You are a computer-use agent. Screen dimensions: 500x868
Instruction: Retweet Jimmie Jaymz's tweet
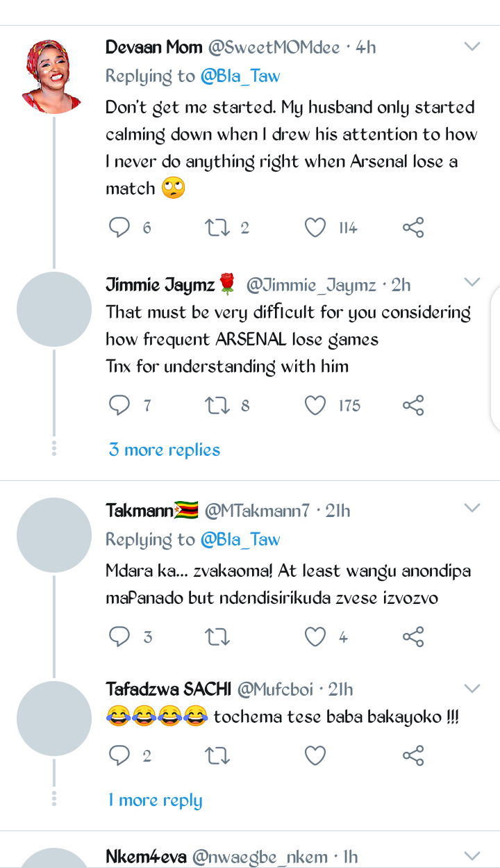click(x=217, y=405)
